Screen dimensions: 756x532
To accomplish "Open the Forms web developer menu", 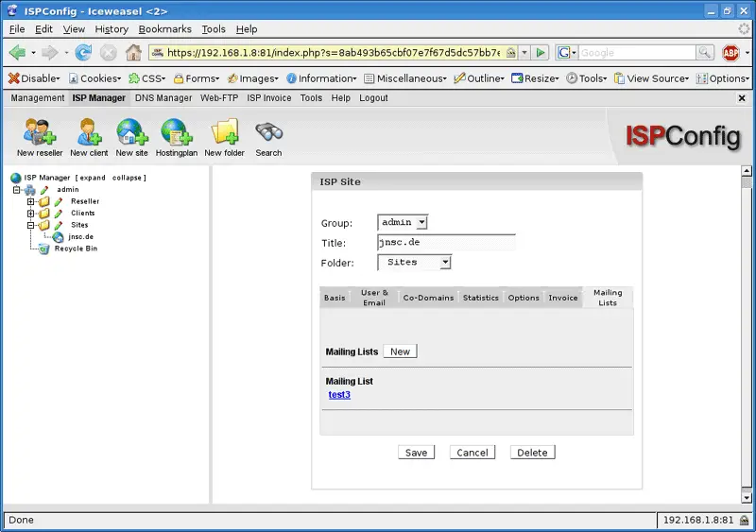I will click(x=197, y=78).
